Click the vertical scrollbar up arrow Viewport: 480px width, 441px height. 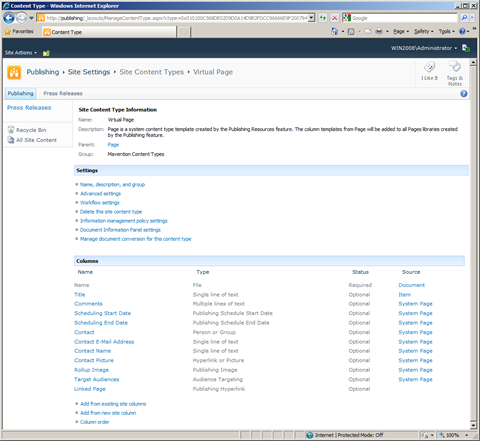[473, 63]
